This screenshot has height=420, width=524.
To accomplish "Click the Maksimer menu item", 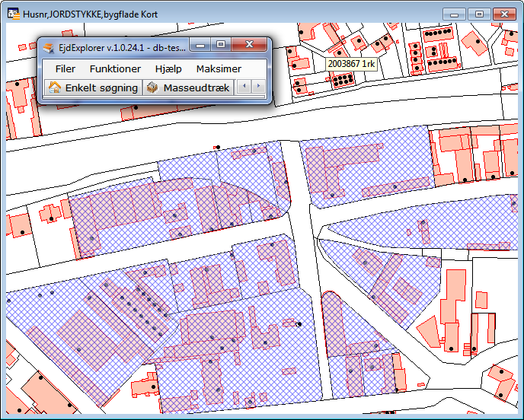I will pos(219,68).
